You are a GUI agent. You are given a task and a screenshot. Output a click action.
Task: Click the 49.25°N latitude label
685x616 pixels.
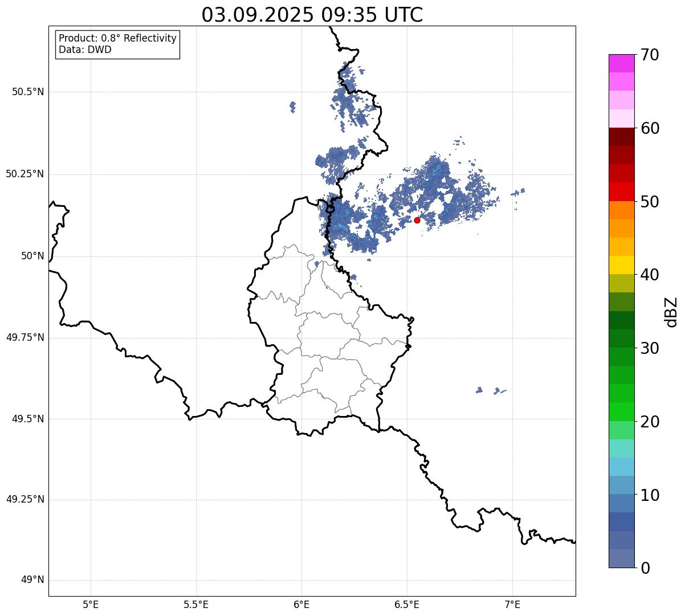(25, 499)
